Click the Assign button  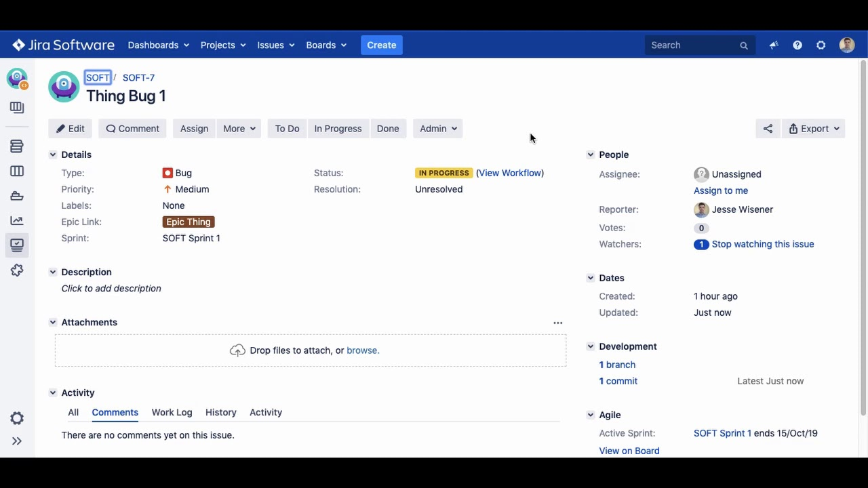click(x=194, y=129)
